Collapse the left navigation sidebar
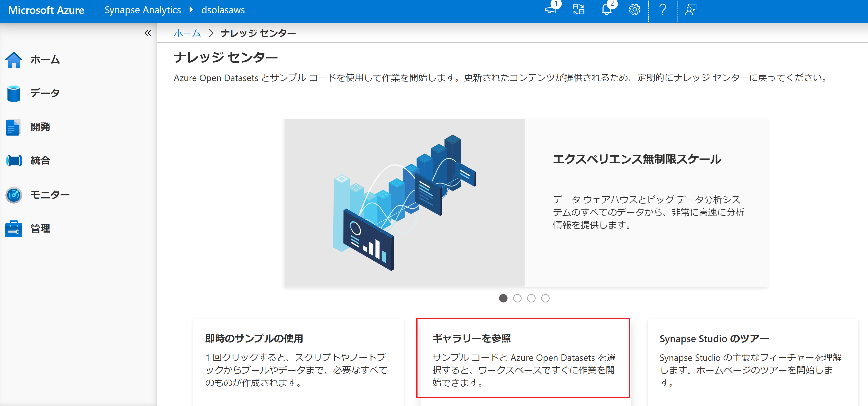 [148, 33]
